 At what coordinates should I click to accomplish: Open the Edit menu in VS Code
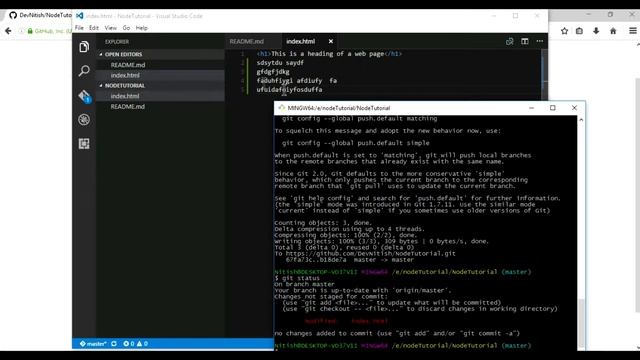(94, 28)
